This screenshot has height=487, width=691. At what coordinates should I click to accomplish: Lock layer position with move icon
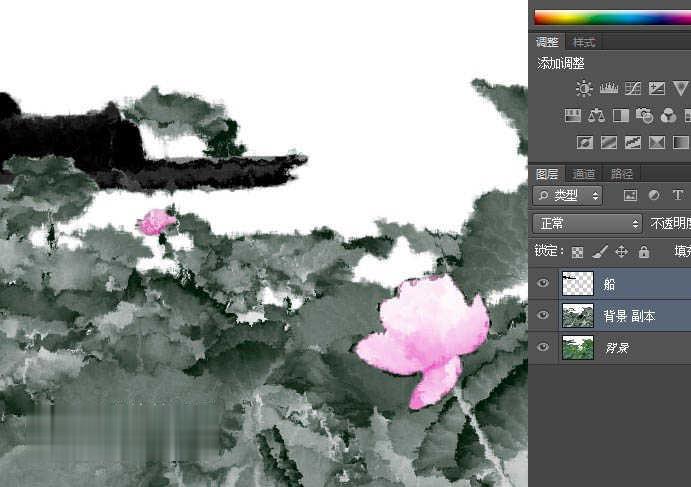[x=621, y=252]
